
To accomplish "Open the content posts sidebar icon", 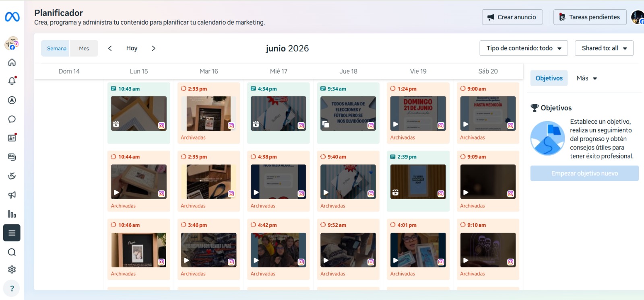I will 12,157.
